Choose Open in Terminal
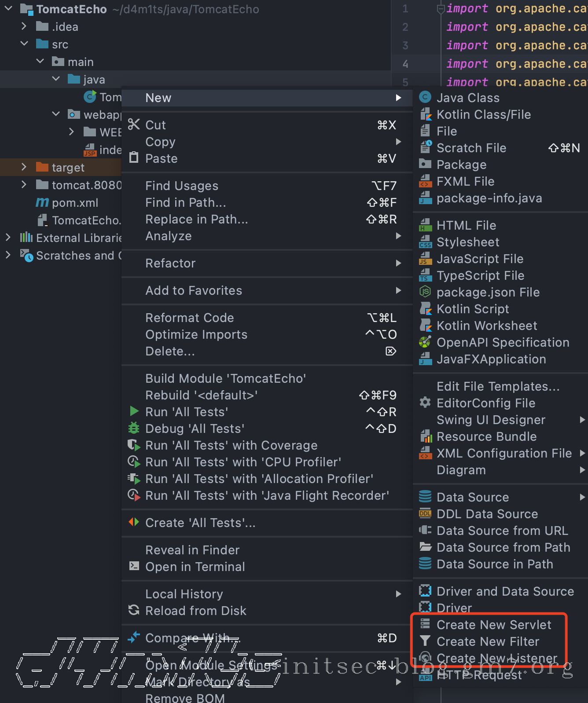This screenshot has height=703, width=588. click(195, 567)
